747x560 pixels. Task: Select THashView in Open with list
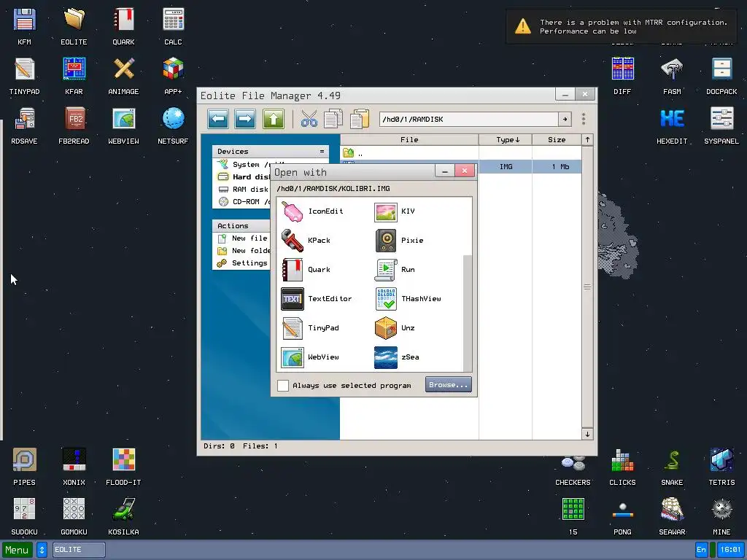[x=408, y=298]
